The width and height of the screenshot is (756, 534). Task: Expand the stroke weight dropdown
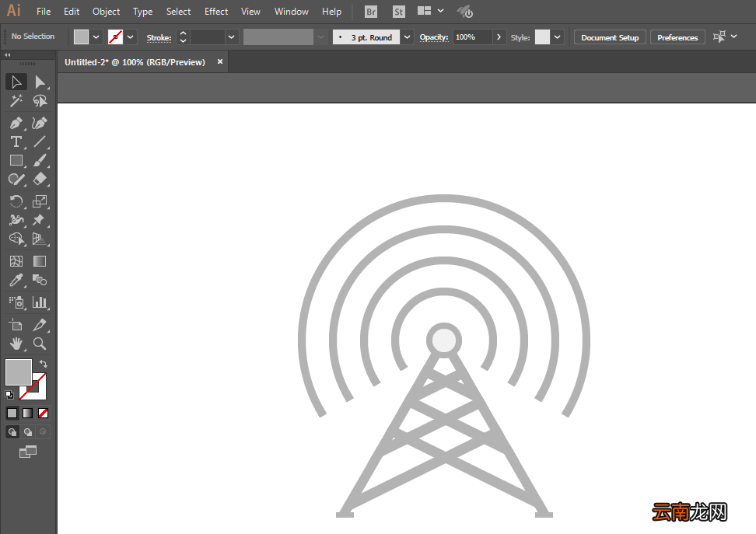(x=232, y=37)
